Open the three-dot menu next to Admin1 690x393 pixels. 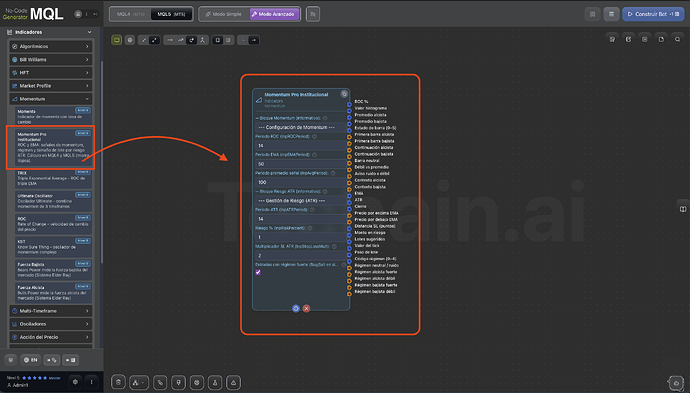[x=91, y=382]
